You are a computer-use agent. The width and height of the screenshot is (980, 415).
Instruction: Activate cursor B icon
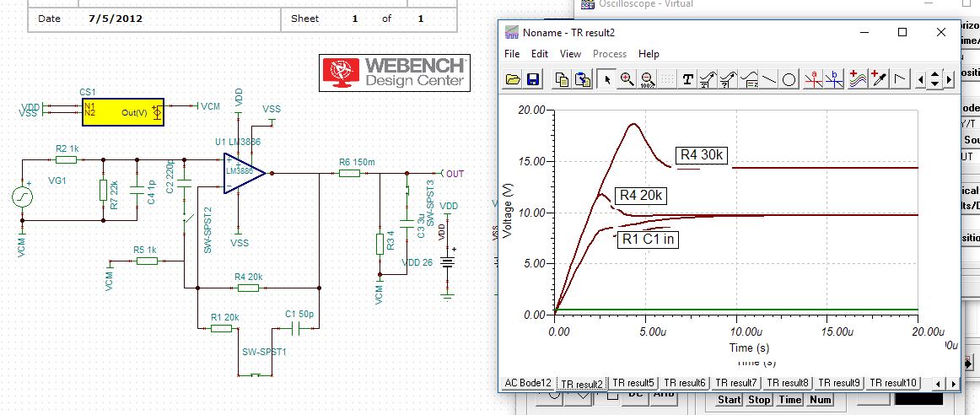click(x=833, y=79)
